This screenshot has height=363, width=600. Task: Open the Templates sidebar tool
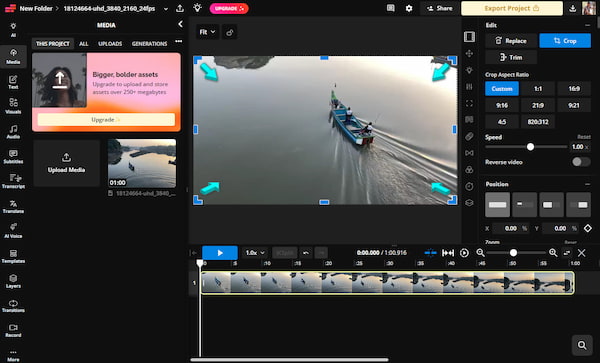coord(13,256)
